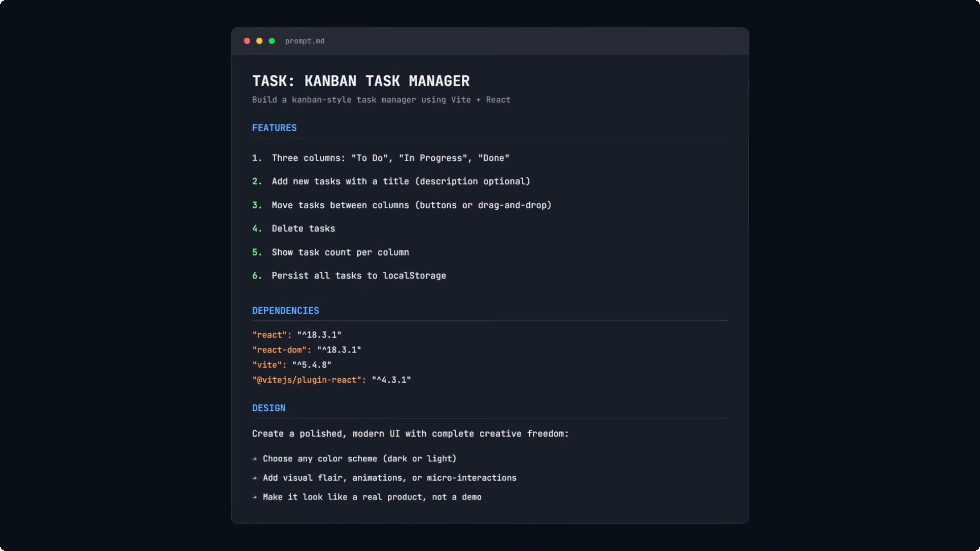Click the orange "react-dom" dependency key
Screen dimensions: 980x551
280,350
